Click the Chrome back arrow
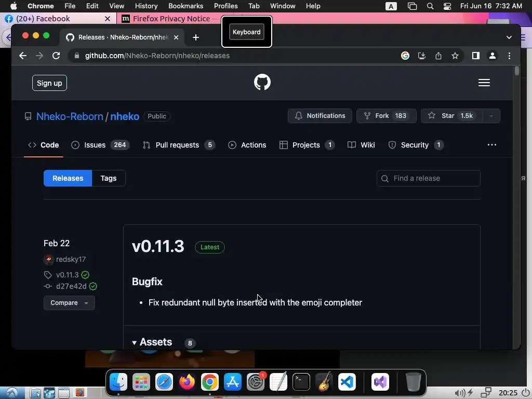Viewport: 532px width, 399px height. (x=23, y=56)
